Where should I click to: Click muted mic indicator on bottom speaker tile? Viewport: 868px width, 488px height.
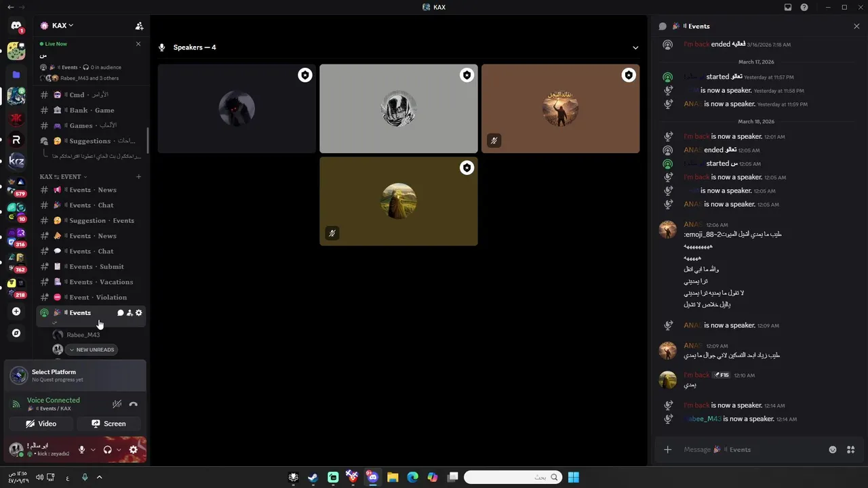[x=332, y=233]
